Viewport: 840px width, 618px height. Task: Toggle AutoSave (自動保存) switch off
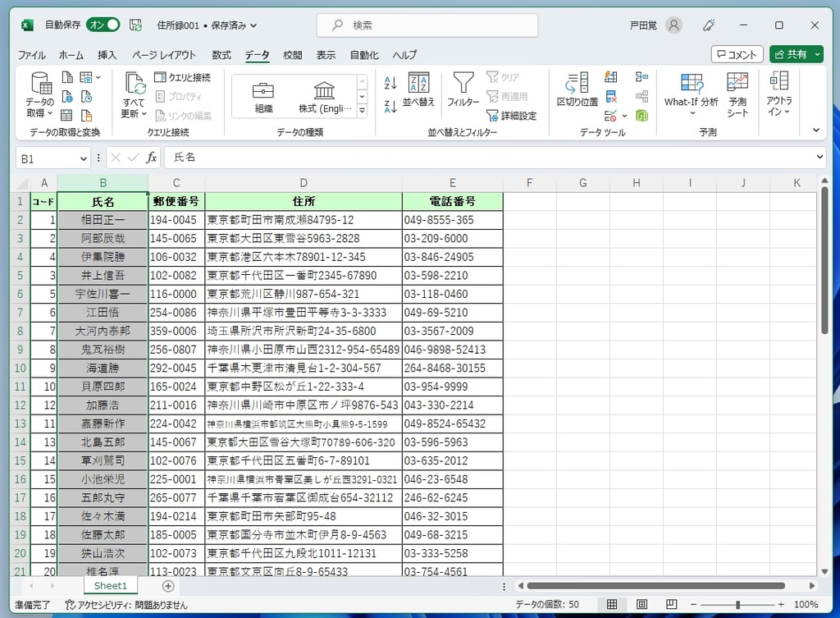coord(103,25)
